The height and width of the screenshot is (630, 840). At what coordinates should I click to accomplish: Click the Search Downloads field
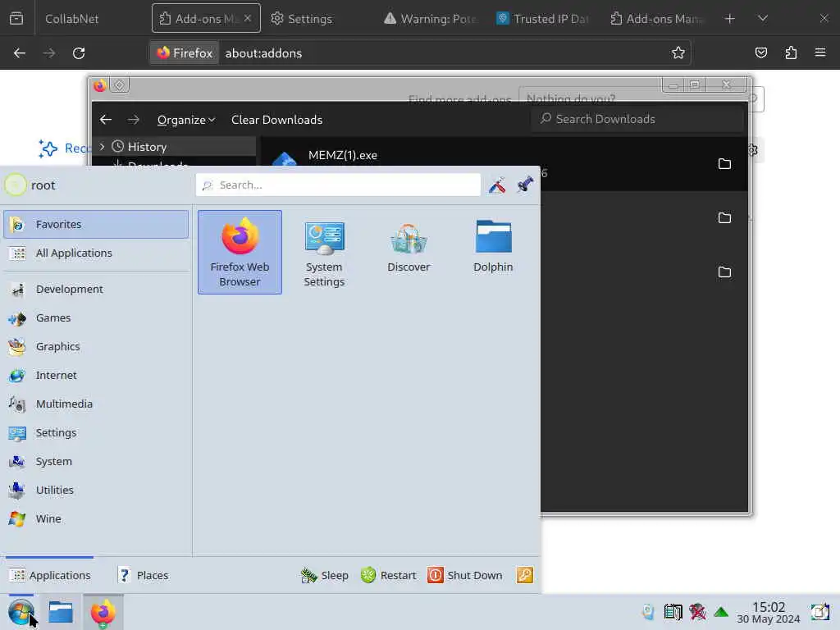(637, 119)
